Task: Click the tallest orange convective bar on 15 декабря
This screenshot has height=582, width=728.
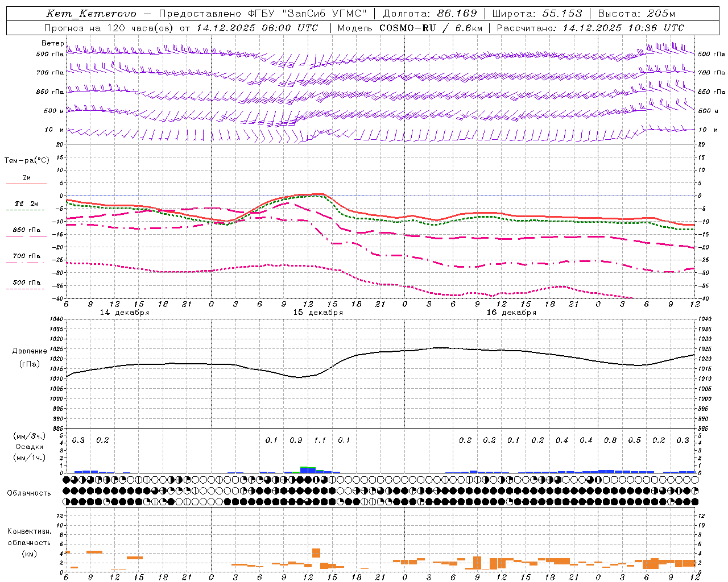Action: pyautogui.click(x=316, y=553)
